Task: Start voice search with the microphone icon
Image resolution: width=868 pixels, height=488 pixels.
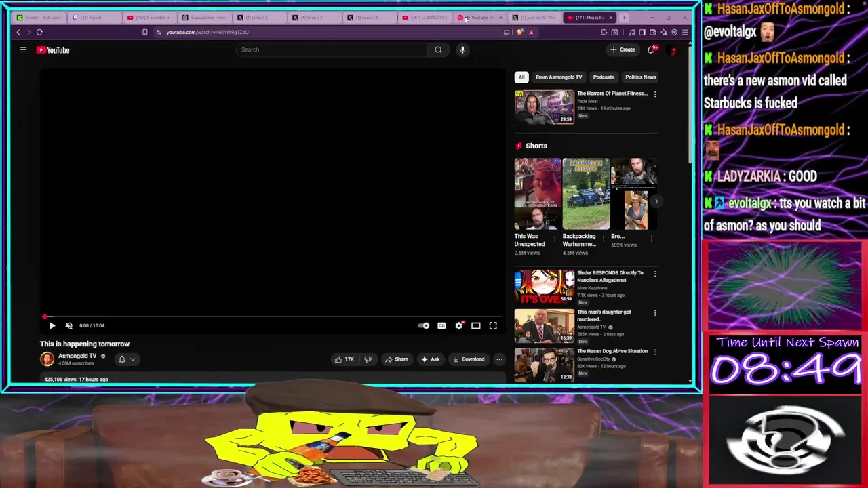Action: pos(462,49)
